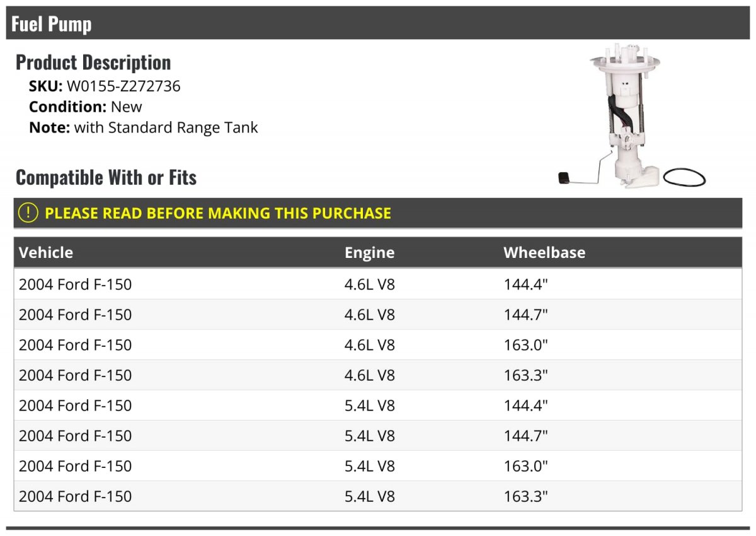Click the Wheelbase column header
The width and height of the screenshot is (756, 536).
pyautogui.click(x=544, y=253)
